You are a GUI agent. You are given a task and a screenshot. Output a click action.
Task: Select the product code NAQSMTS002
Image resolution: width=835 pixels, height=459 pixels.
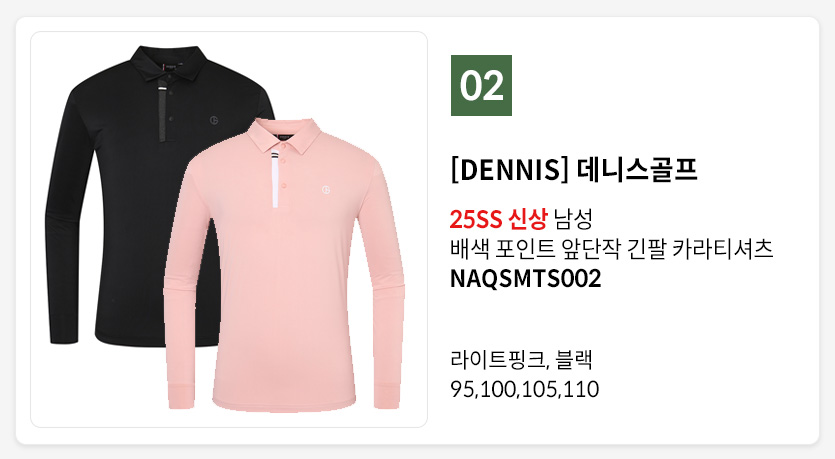[x=526, y=278]
